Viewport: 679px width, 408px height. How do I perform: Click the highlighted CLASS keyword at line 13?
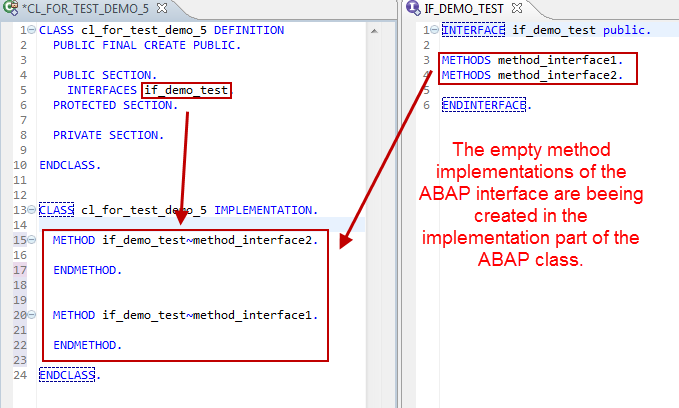click(56, 210)
